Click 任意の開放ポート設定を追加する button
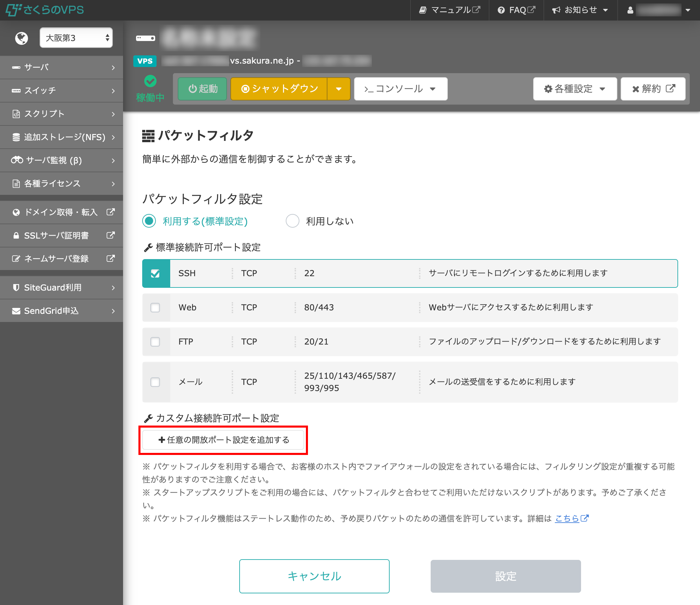Viewport: 700px width, 605px height. [223, 440]
